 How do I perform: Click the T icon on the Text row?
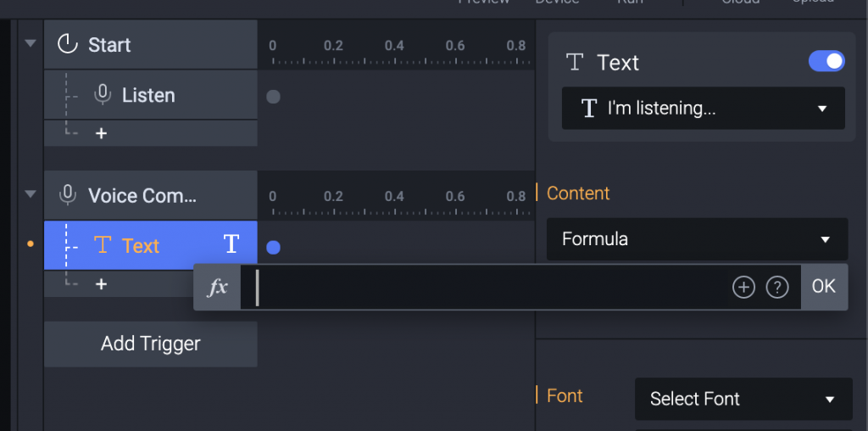tap(231, 245)
